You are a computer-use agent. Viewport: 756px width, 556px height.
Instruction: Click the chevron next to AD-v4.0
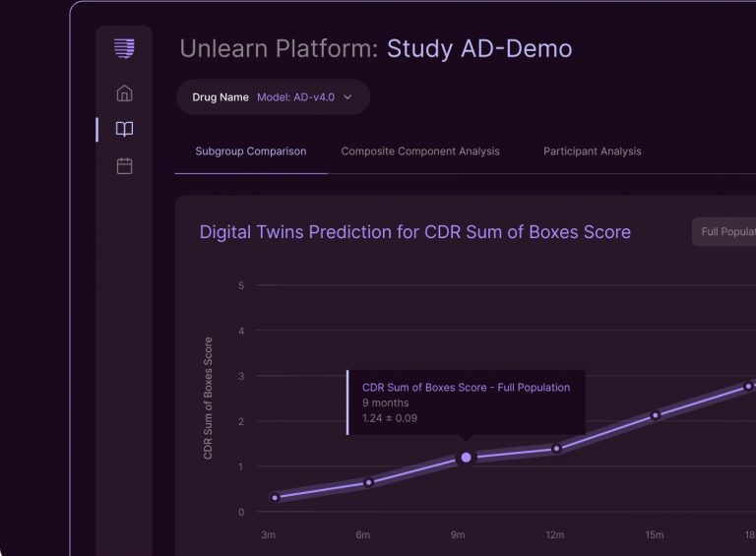click(347, 96)
